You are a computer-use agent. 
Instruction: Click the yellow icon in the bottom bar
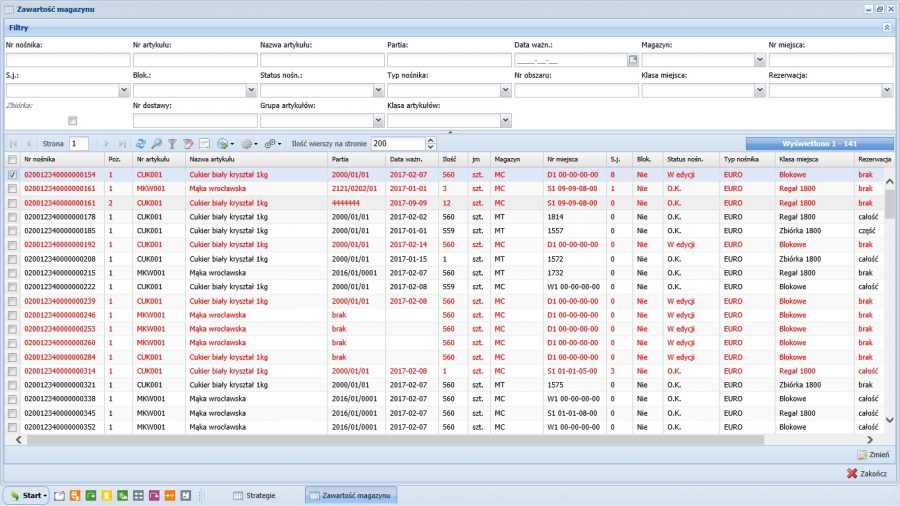pyautogui.click(x=107, y=496)
